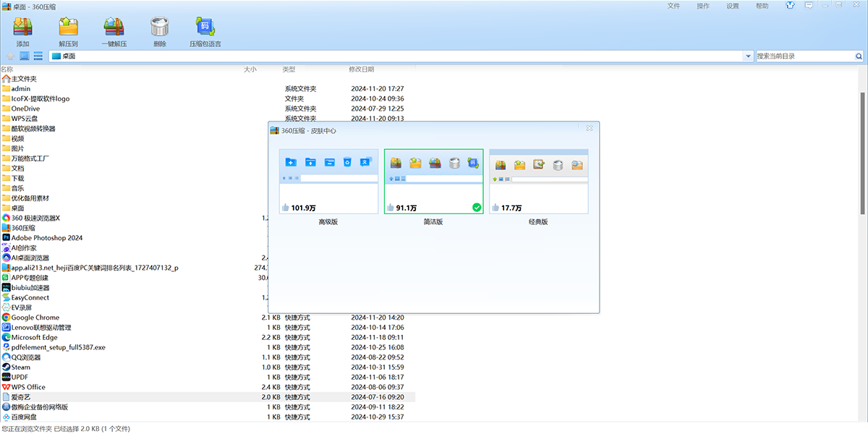Switch to the large icon view mode
The image size is (868, 434).
click(24, 56)
